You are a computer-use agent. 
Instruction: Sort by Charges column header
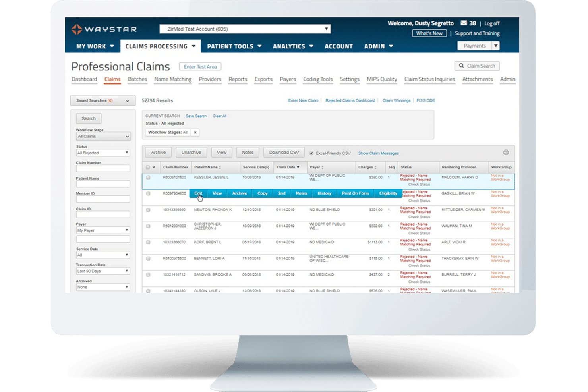(x=367, y=167)
